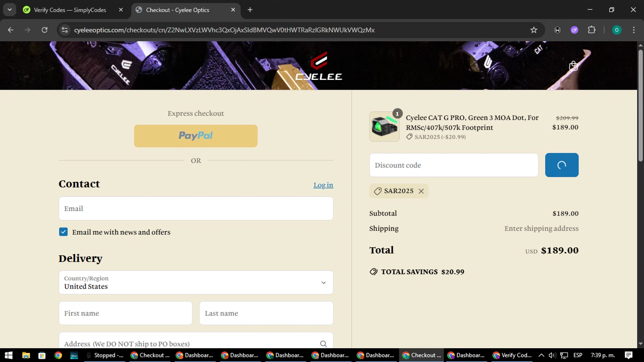Image resolution: width=644 pixels, height=362 pixels.
Task: Click the Subtotal label
Action: (383, 213)
